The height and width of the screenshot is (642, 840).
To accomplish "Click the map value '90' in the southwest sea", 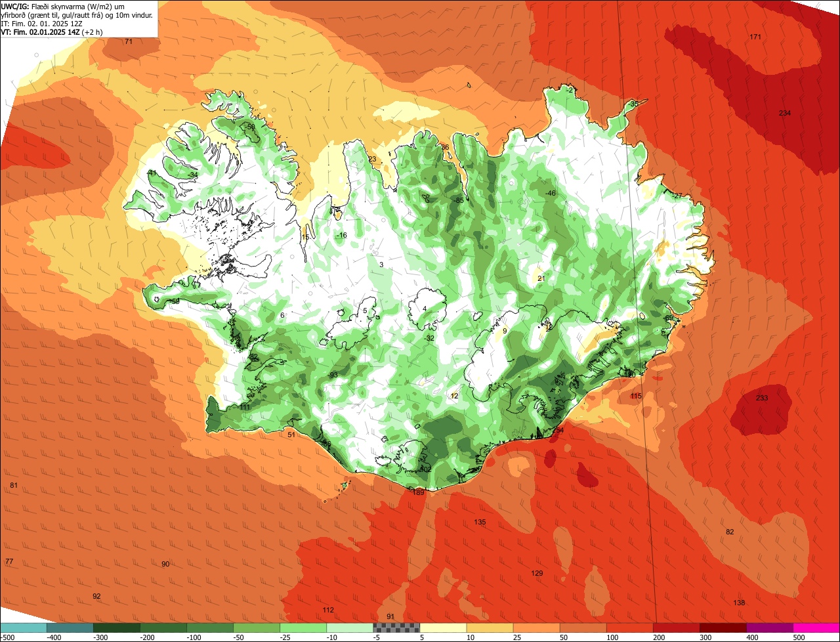I will click(x=165, y=564).
